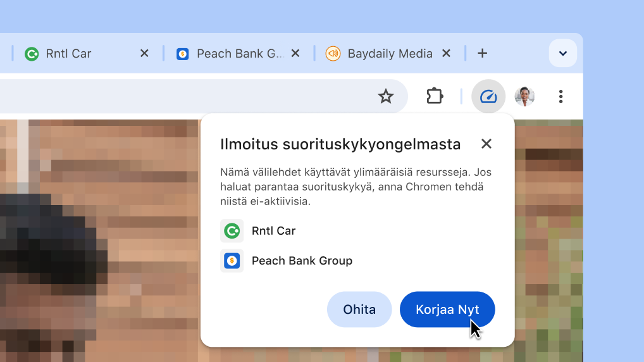Open Chrome's three-dot menu
This screenshot has width=644, height=362.
click(x=560, y=97)
